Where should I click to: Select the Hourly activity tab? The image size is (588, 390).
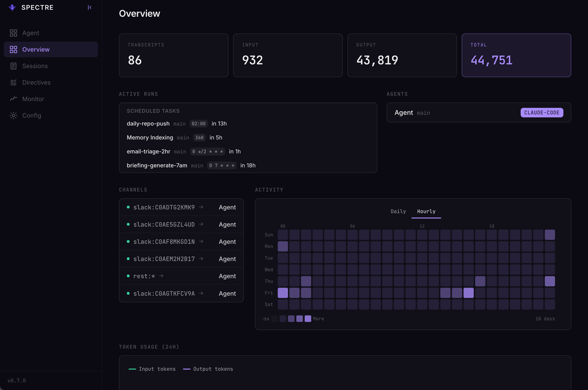coord(426,211)
